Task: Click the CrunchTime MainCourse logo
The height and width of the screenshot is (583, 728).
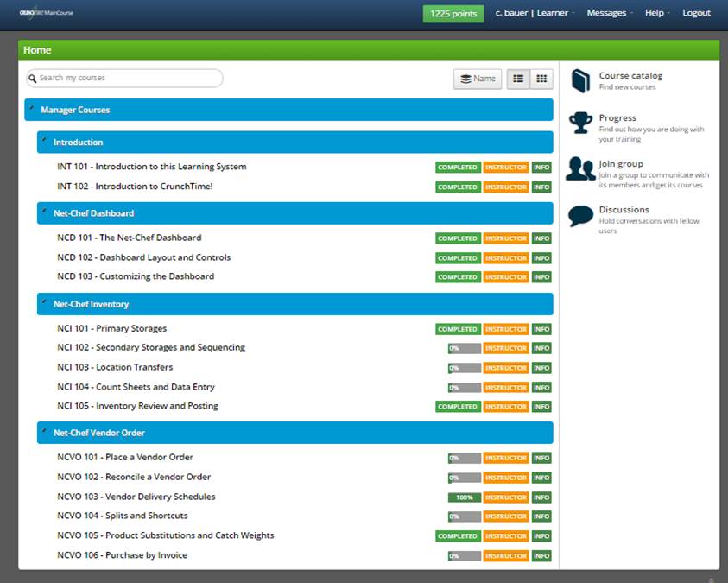Action: [47, 13]
